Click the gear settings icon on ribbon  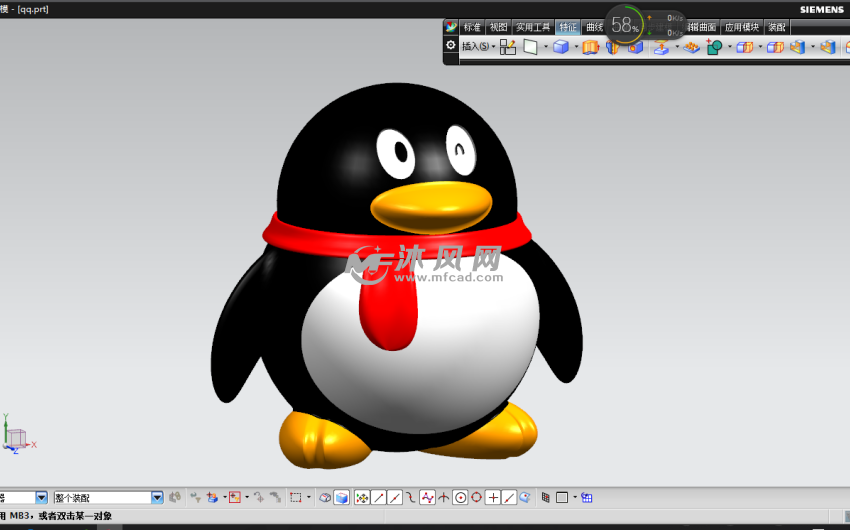451,46
